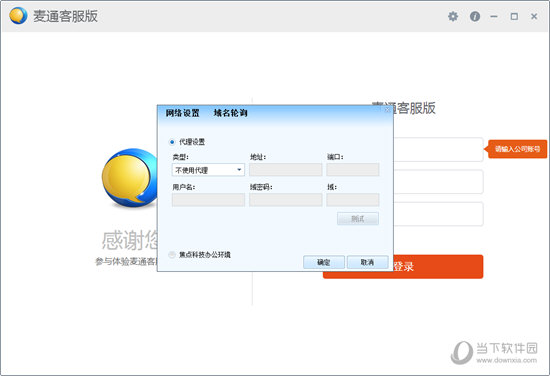
Task: Cancel with the 取消 button
Action: click(367, 262)
